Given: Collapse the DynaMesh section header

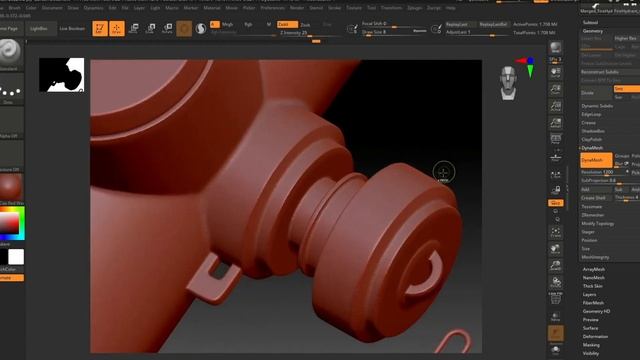Looking at the screenshot, I should (592, 148).
